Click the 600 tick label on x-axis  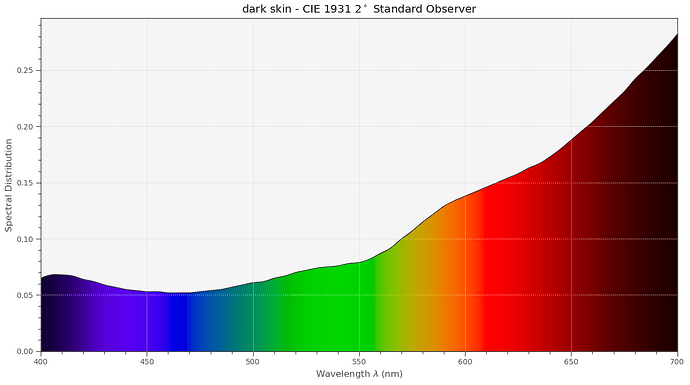tap(465, 362)
